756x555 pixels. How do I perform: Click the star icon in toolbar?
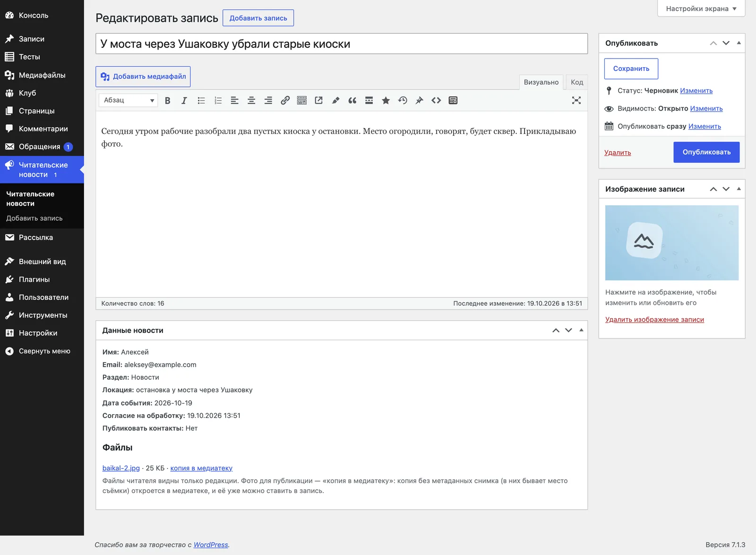(x=386, y=100)
